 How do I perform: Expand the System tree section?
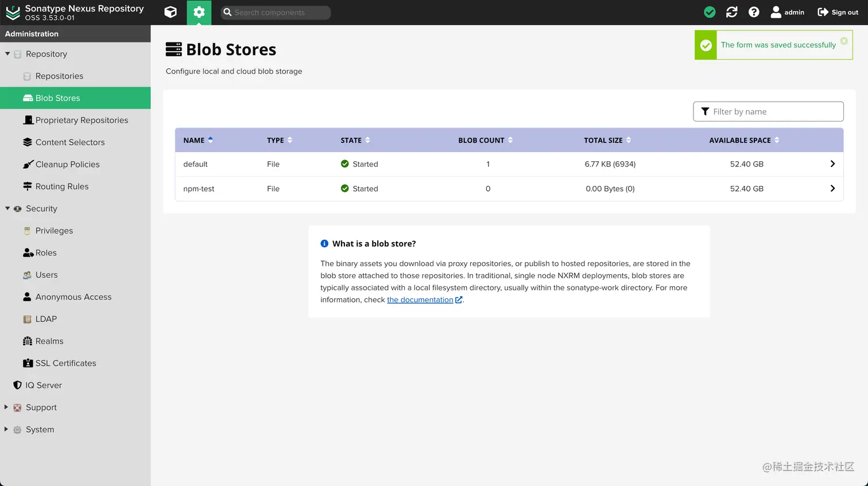[x=6, y=429]
